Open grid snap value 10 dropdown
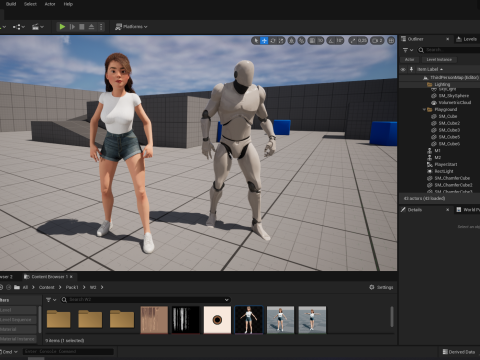This screenshot has height=360, width=480. pos(320,41)
